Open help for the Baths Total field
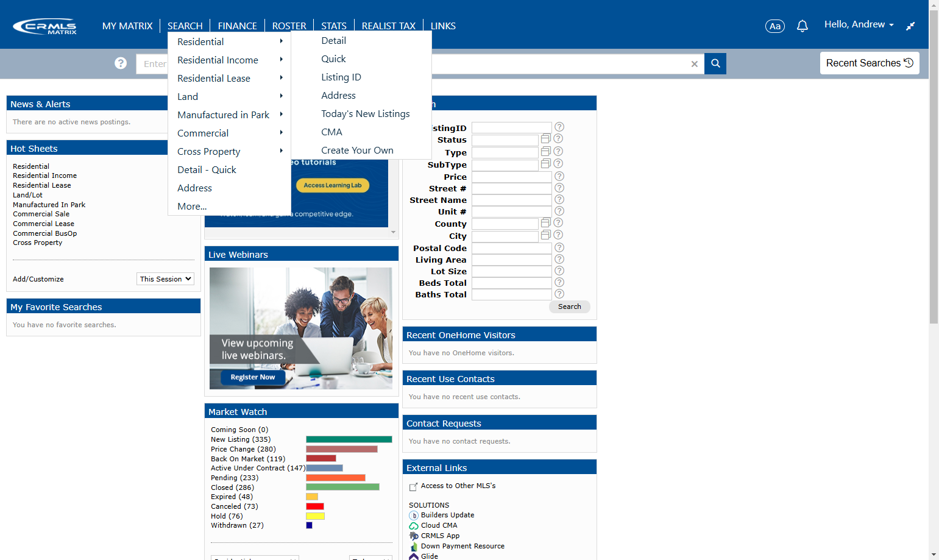This screenshot has height=560, width=939. 559,294
